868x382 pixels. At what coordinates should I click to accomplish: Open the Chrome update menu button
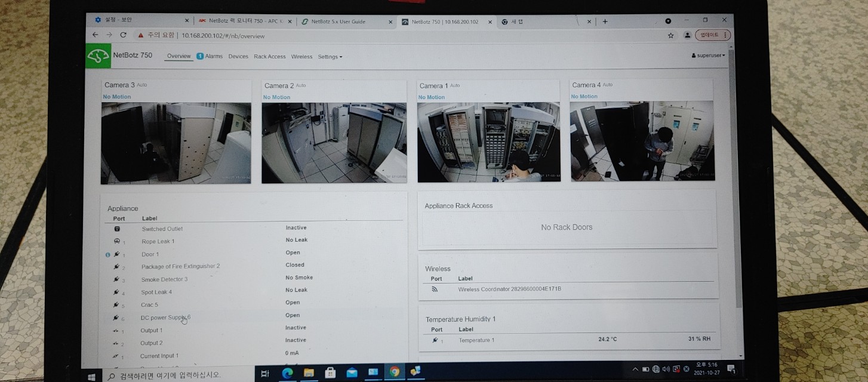coord(713,35)
